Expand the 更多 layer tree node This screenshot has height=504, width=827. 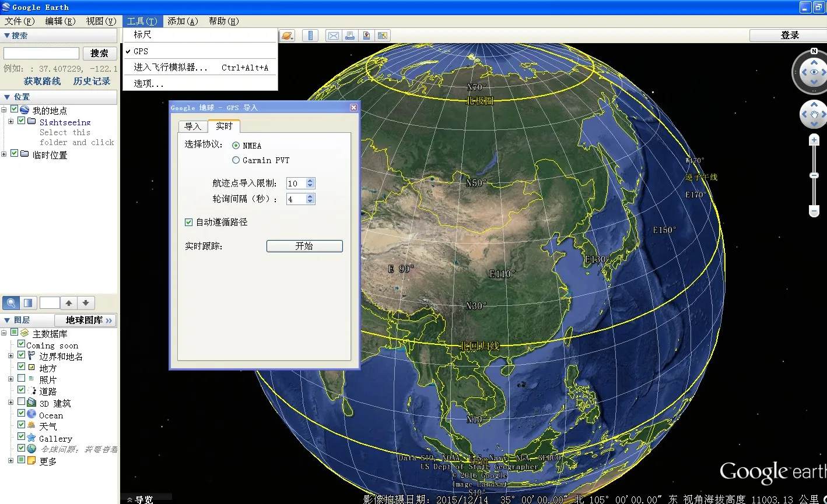coord(11,460)
